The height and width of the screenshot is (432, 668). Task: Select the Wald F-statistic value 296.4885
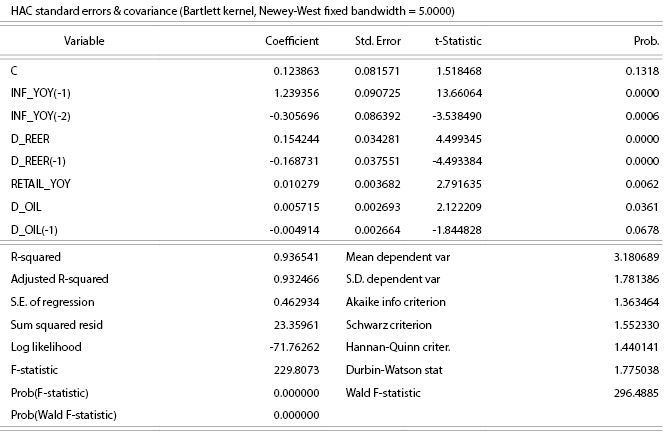coord(635,393)
